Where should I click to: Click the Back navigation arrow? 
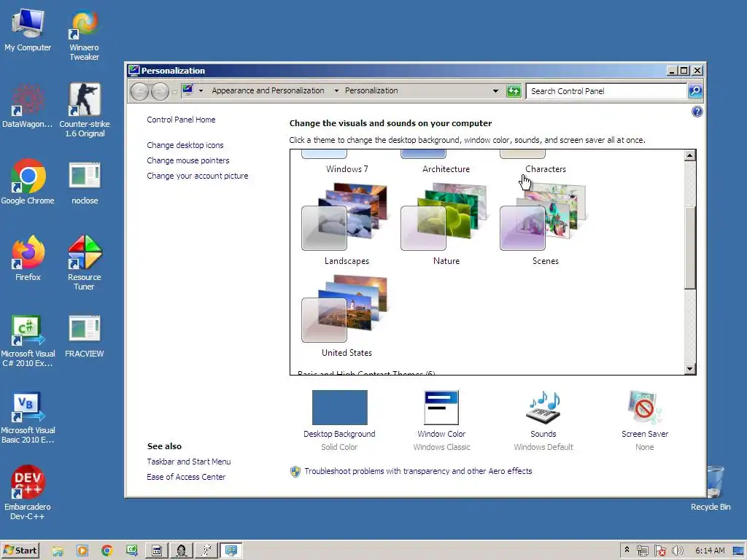click(139, 91)
